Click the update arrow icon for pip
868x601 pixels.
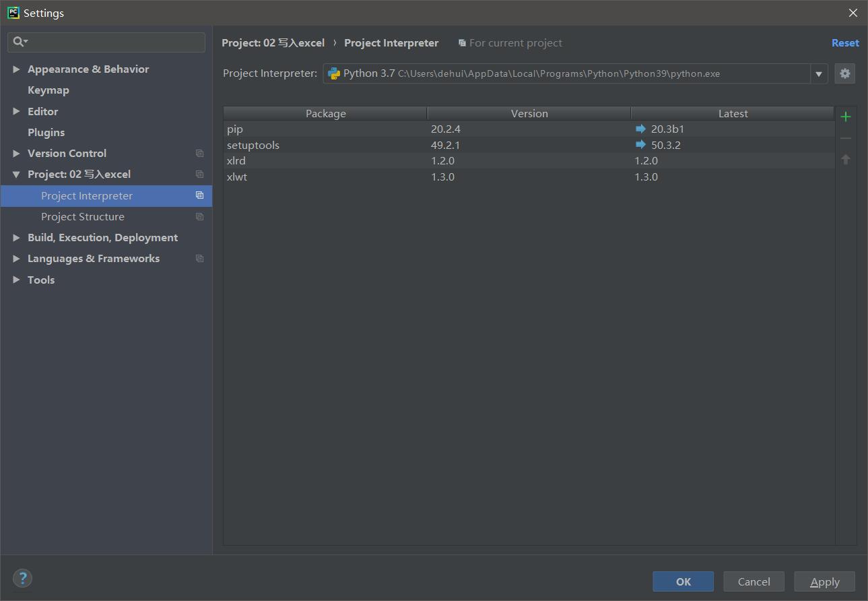coord(640,129)
